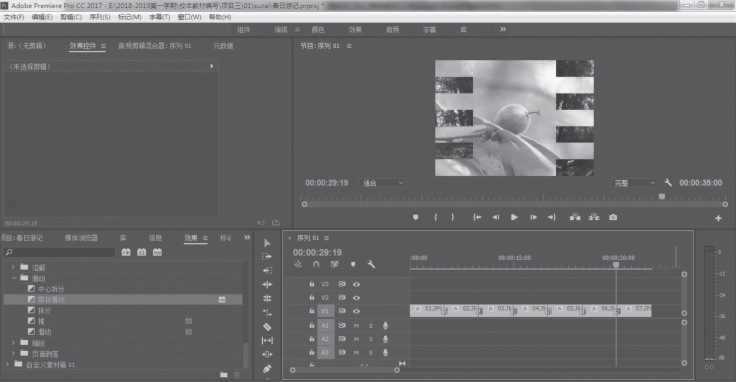Open timeline display settings wrench
Image resolution: width=736 pixels, height=382 pixels.
(371, 264)
